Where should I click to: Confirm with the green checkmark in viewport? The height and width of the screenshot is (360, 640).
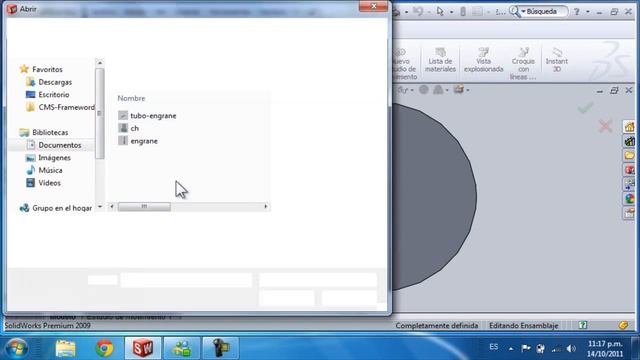pyautogui.click(x=585, y=108)
